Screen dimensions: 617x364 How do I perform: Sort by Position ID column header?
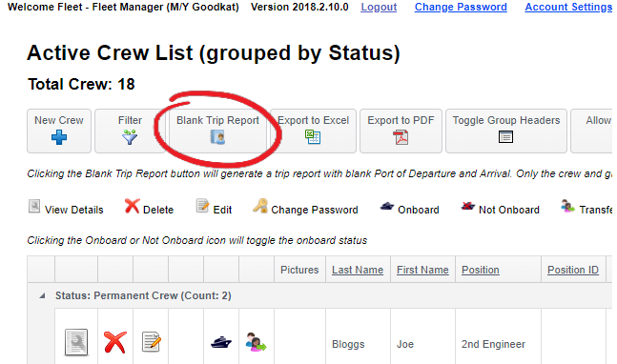tap(573, 270)
